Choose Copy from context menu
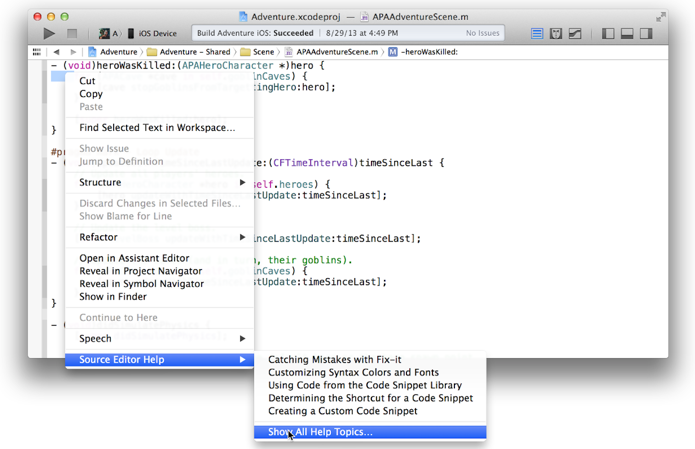The image size is (695, 449). tap(160, 94)
